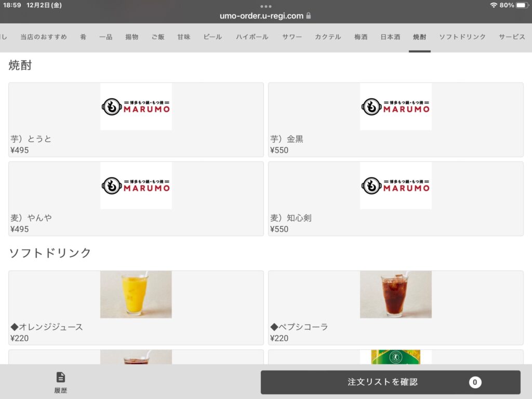The image size is (532, 399).
Task: Tap the MARUMO logo above 芋）金黒
Action: pyautogui.click(x=395, y=107)
